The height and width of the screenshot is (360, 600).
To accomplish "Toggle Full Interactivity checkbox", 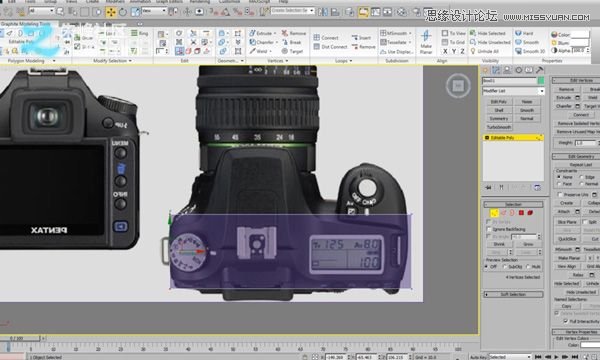I will pyautogui.click(x=566, y=321).
